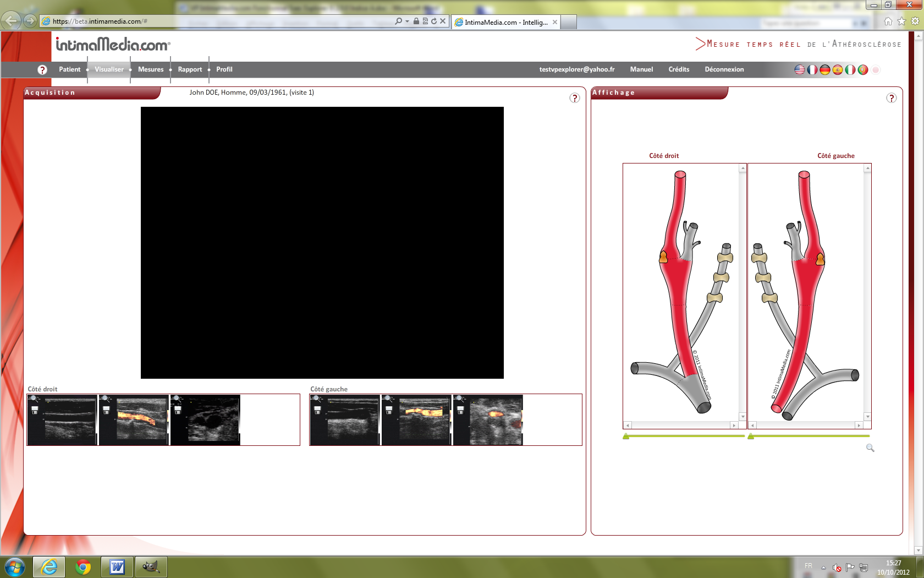Click the magnifier below the artery diagrams

[870, 448]
